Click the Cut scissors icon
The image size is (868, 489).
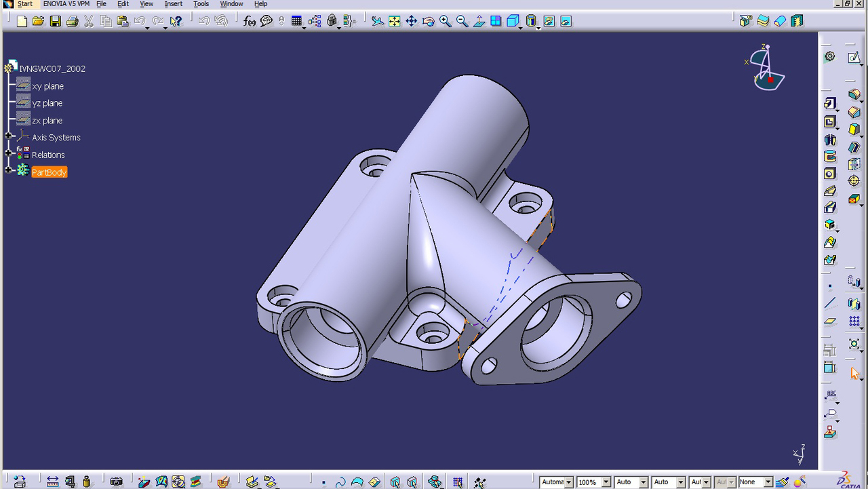point(89,22)
